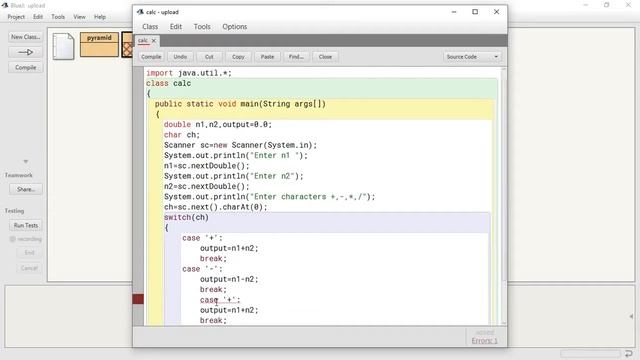Open Help menu in BlueJ main window
Image resolution: width=640 pixels, height=360 pixels.
(x=100, y=17)
